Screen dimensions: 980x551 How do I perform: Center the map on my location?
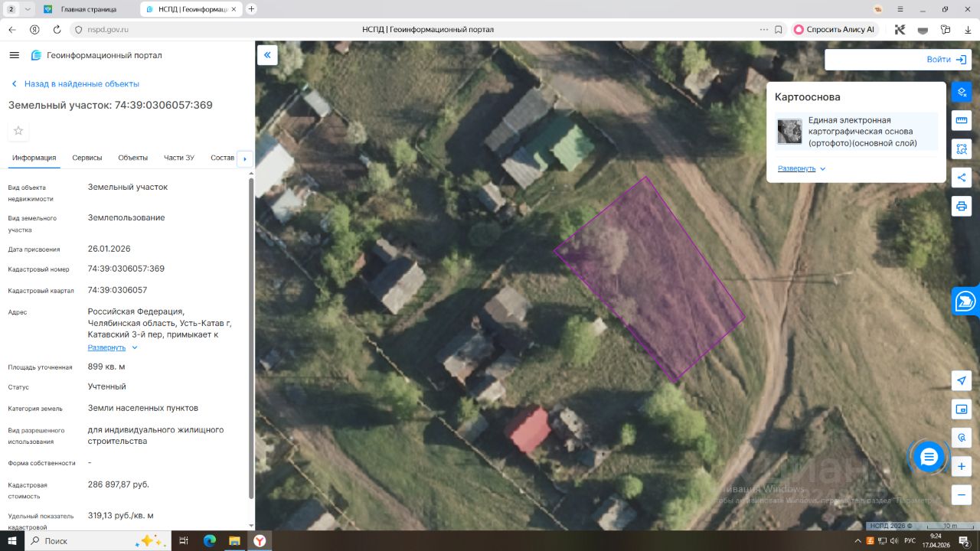click(x=962, y=381)
